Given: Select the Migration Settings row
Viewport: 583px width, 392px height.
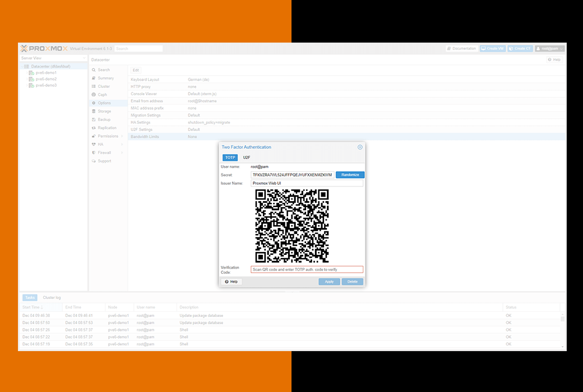Looking at the screenshot, I should (x=347, y=115).
